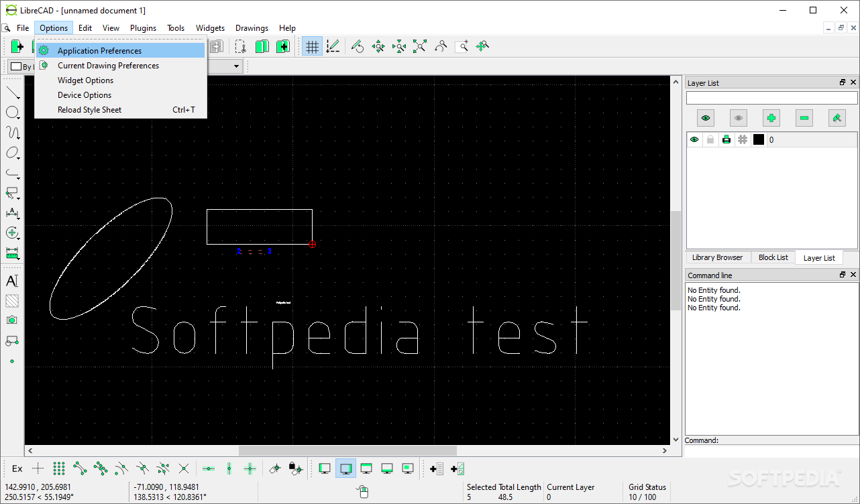Toggle Snap Center icon

(121, 468)
